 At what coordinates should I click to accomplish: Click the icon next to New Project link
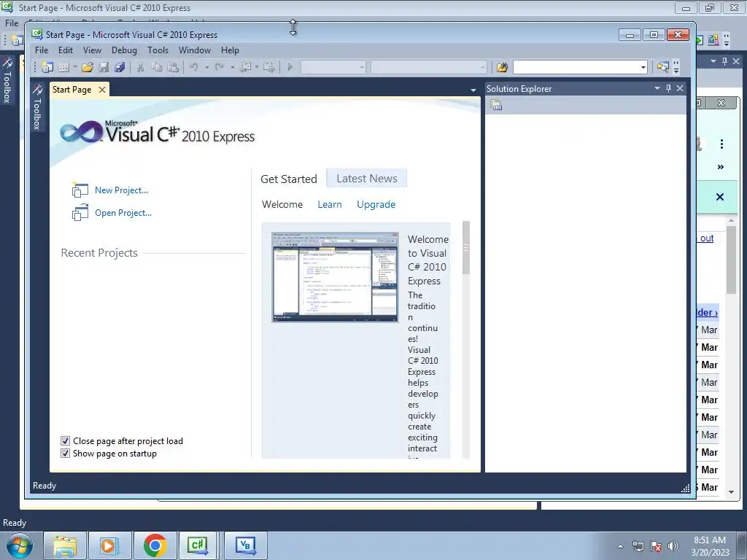click(x=80, y=190)
